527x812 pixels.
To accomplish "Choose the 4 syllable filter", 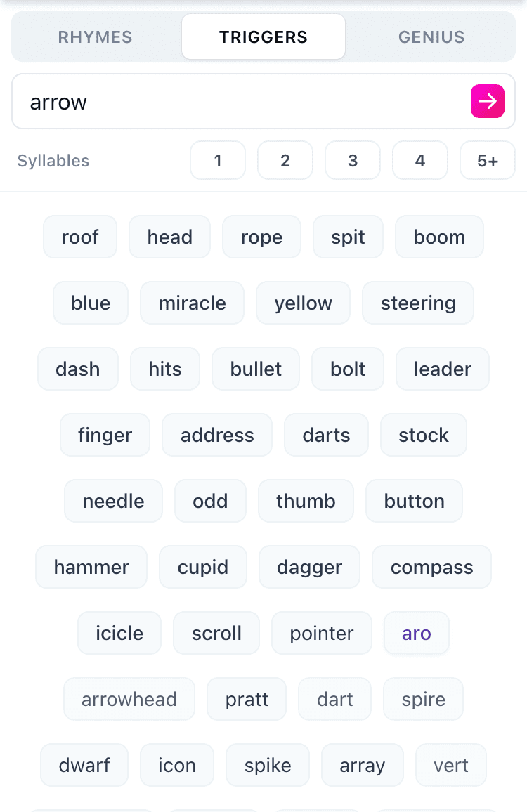I will click(420, 160).
